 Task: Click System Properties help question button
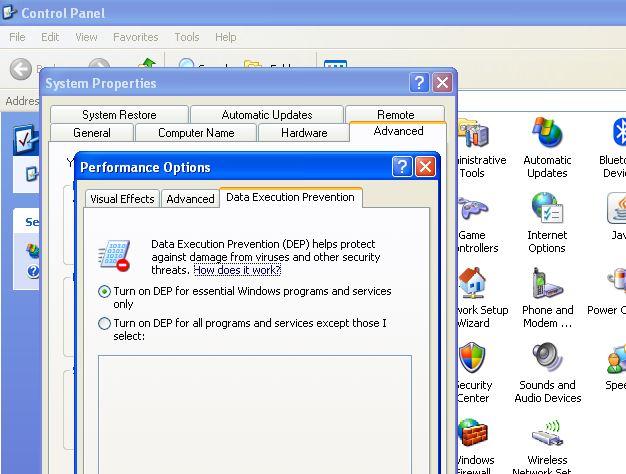click(x=419, y=83)
